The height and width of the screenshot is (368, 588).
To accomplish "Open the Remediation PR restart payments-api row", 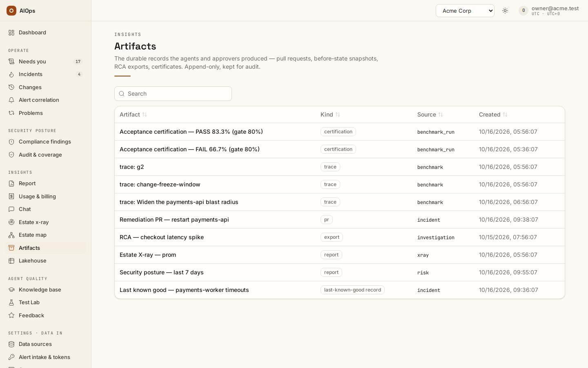I will [x=340, y=220].
